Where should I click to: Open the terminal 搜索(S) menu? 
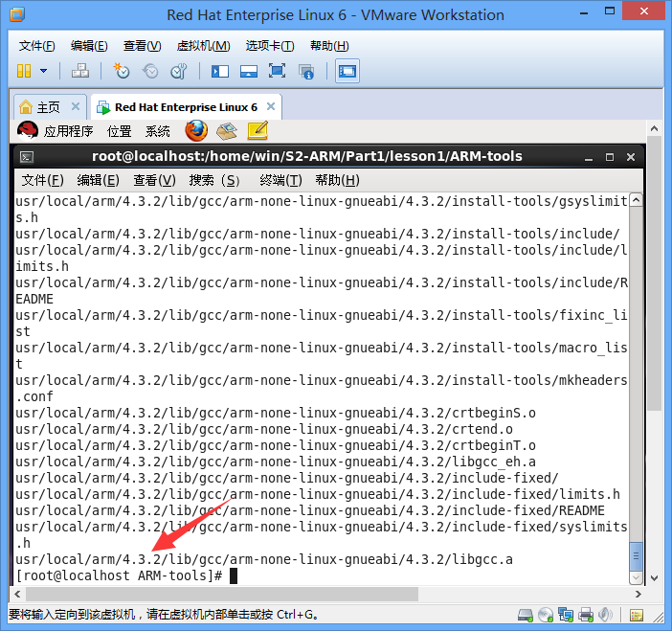(x=214, y=180)
